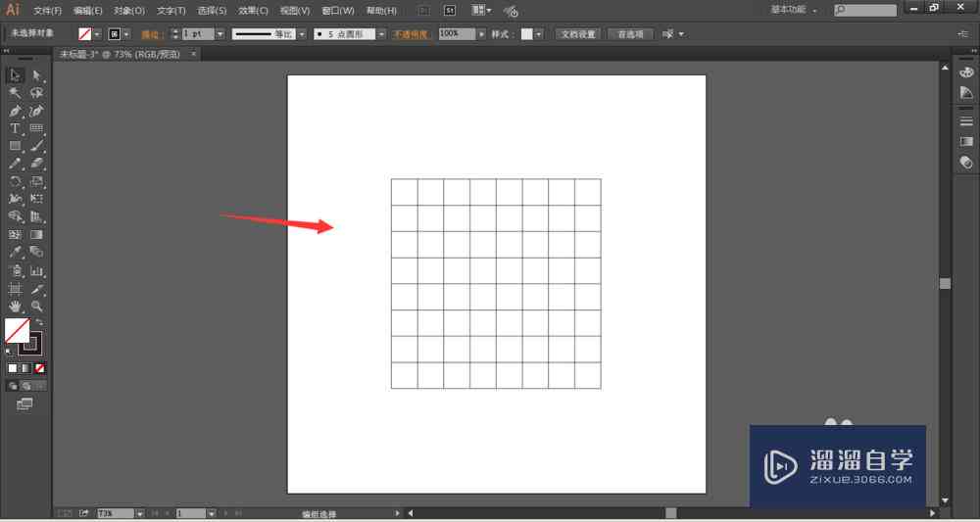This screenshot has height=522, width=980.
Task: Select the Artboard tool
Action: point(15,289)
